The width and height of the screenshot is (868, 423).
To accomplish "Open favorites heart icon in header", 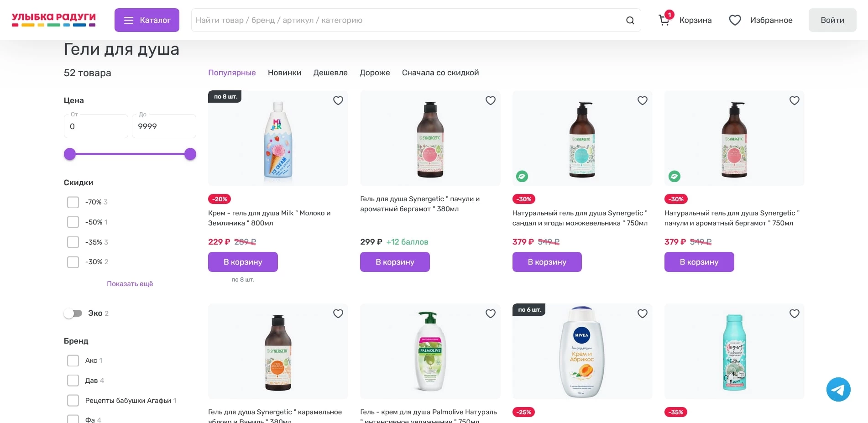I will point(735,20).
